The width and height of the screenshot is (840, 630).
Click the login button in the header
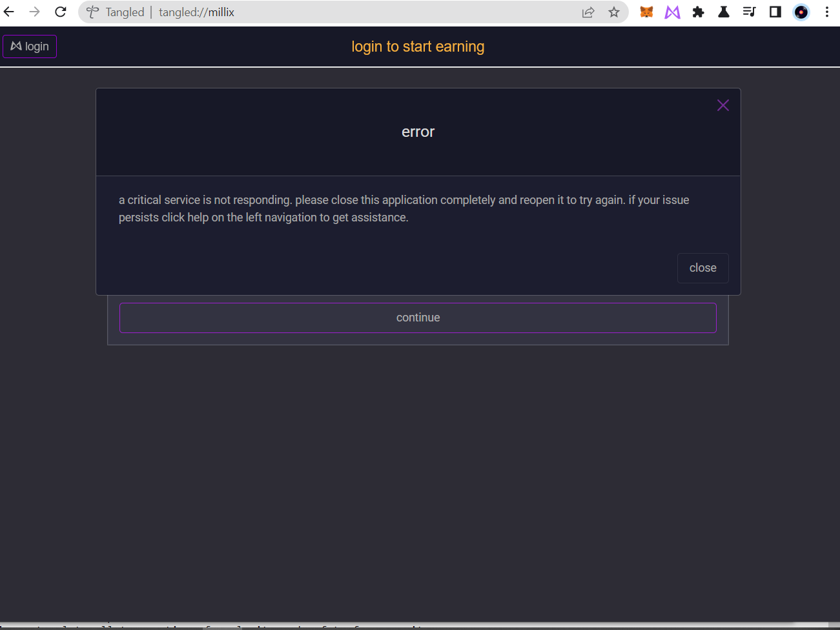click(30, 46)
